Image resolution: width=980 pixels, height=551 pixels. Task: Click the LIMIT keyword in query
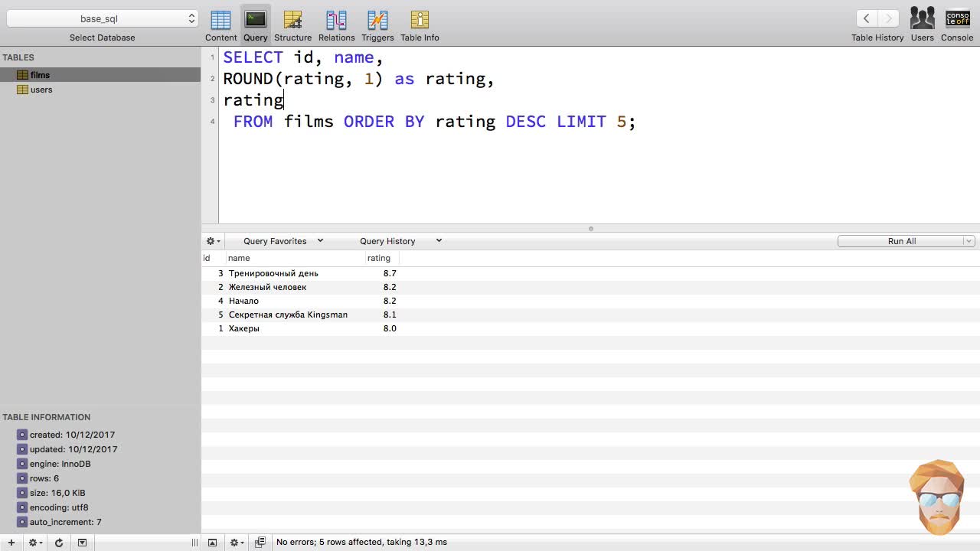(581, 122)
